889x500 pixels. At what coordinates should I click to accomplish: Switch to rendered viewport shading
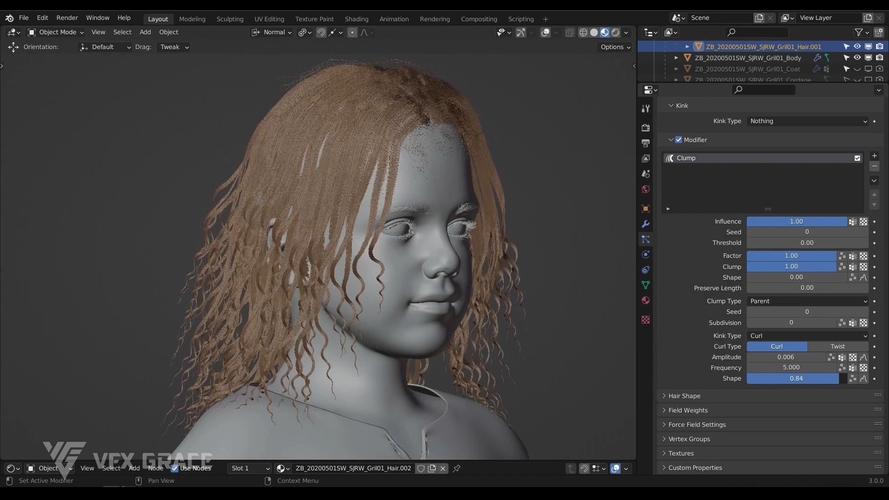pos(615,32)
